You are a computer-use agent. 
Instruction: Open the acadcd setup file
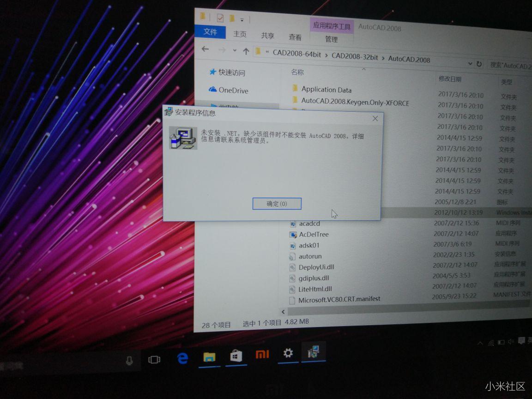coord(308,224)
